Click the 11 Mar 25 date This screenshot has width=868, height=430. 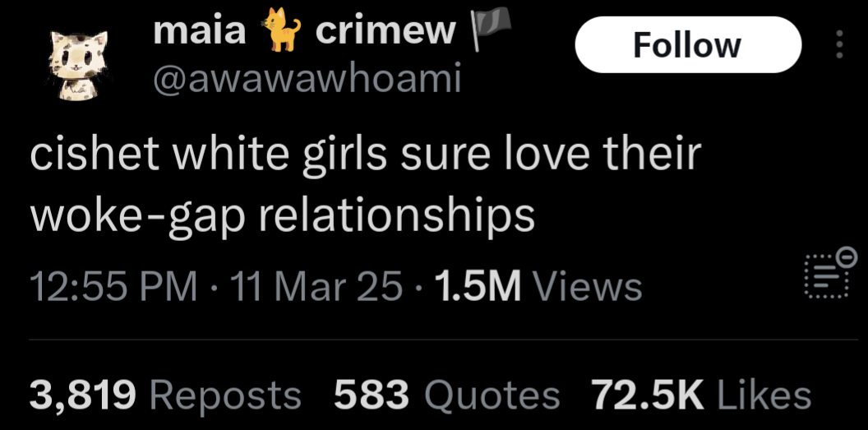[316, 287]
